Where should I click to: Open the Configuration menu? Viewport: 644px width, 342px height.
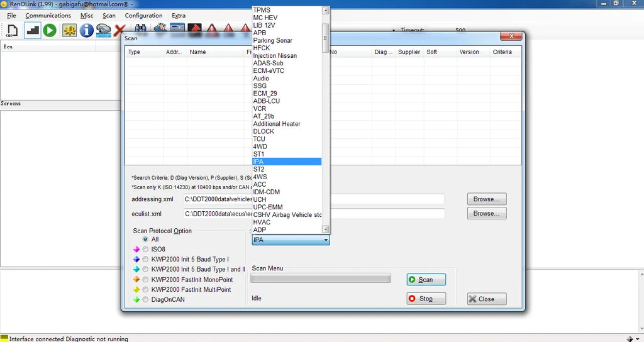(143, 16)
